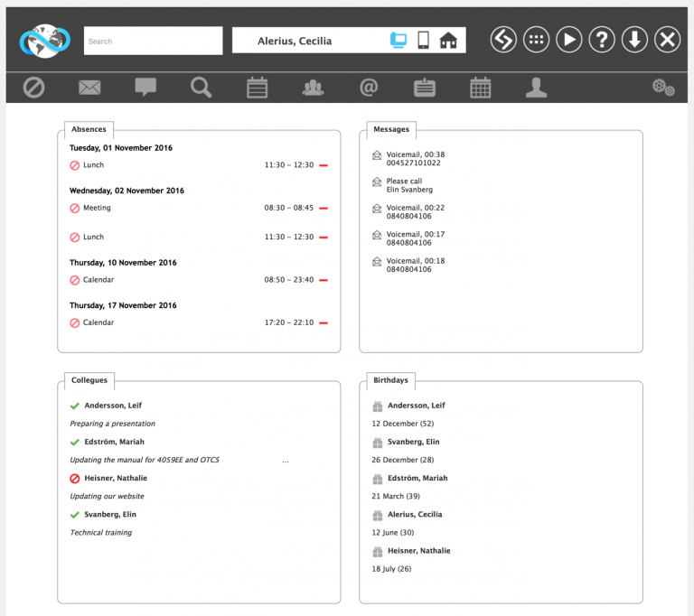Open the chat bubble toolbar icon
This screenshot has width=694, height=616.
[x=145, y=88]
